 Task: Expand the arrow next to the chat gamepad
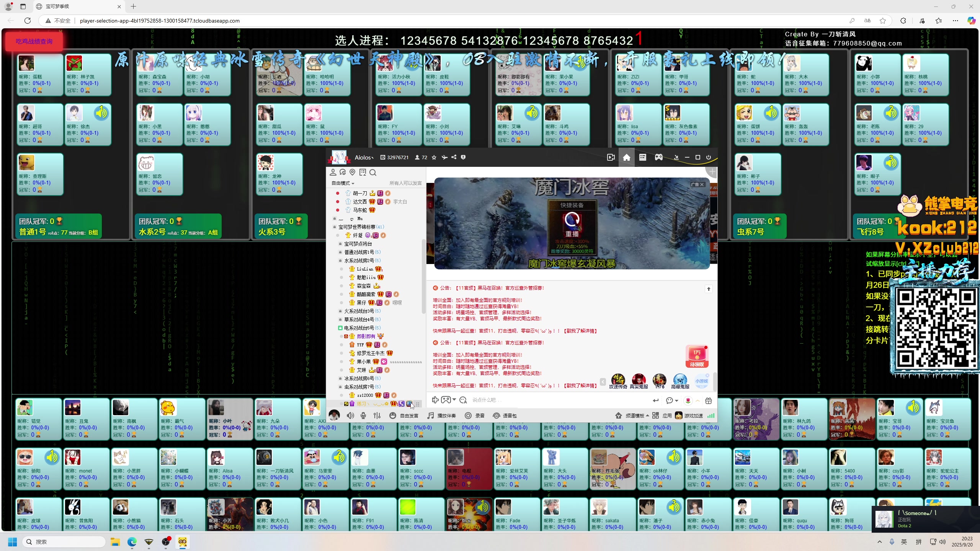point(454,400)
